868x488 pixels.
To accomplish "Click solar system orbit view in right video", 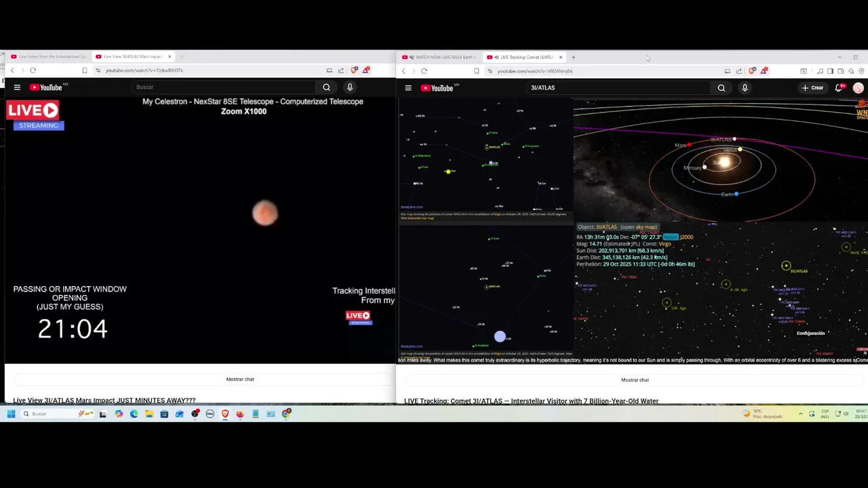I will [x=720, y=160].
